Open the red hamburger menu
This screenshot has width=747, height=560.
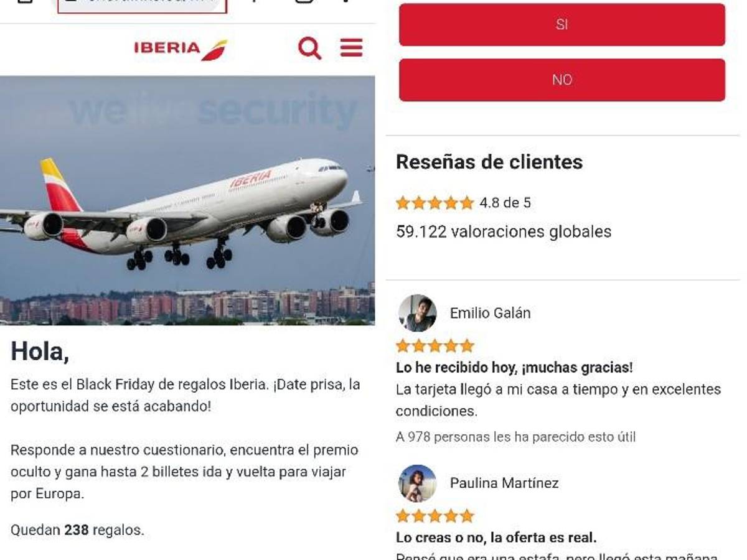pyautogui.click(x=351, y=47)
